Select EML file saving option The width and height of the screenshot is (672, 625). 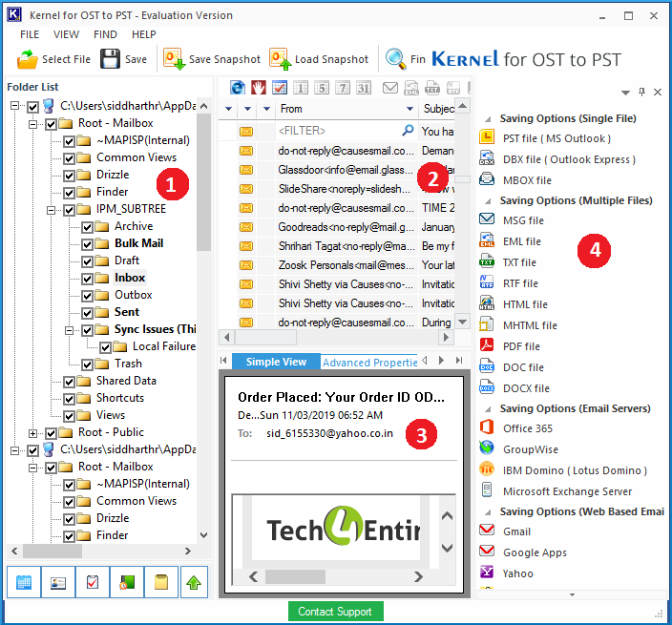522,241
